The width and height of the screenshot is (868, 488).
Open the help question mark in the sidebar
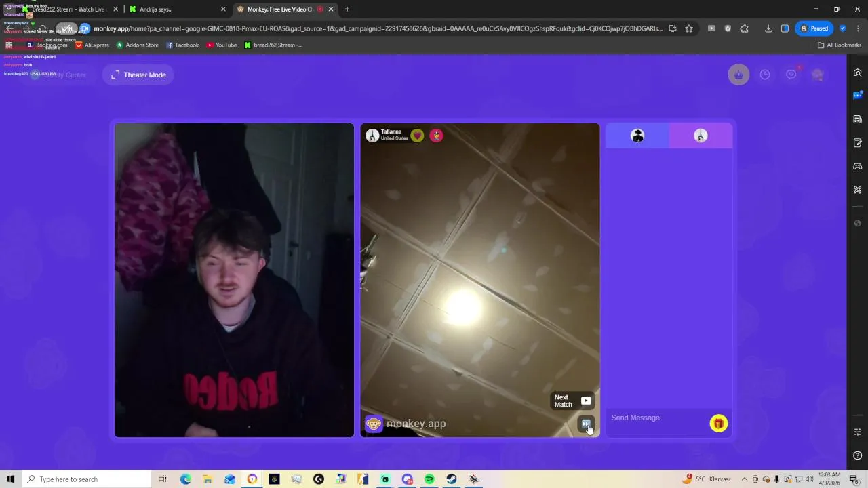857,455
